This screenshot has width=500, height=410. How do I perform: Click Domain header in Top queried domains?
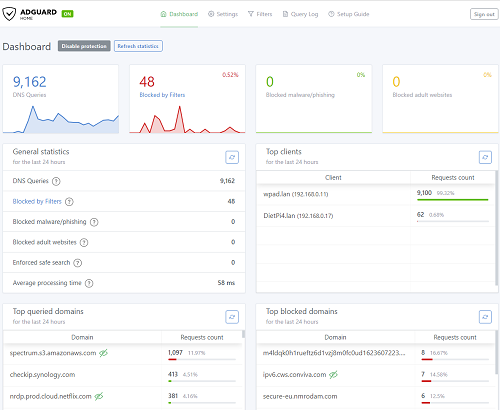(82, 337)
